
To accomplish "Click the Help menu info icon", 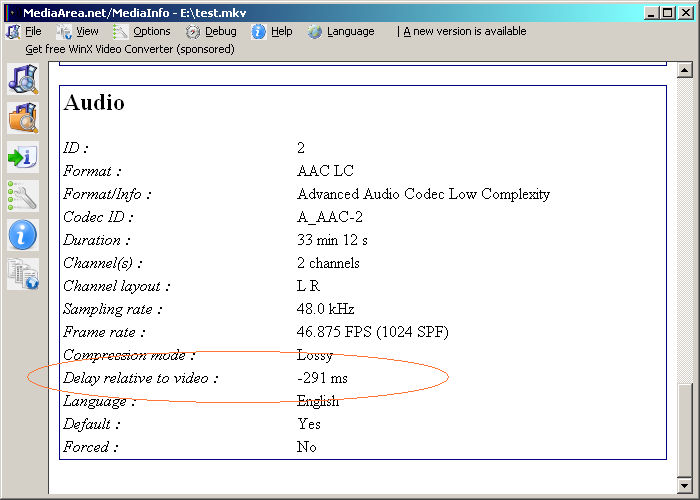I will (258, 32).
